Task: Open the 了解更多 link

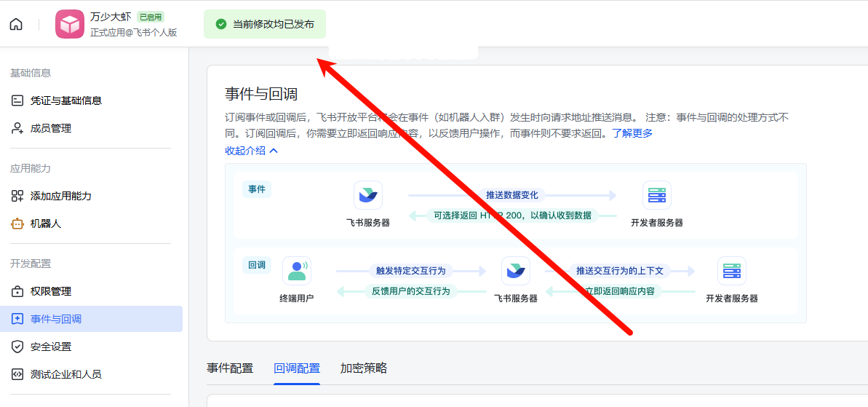Action: tap(632, 133)
